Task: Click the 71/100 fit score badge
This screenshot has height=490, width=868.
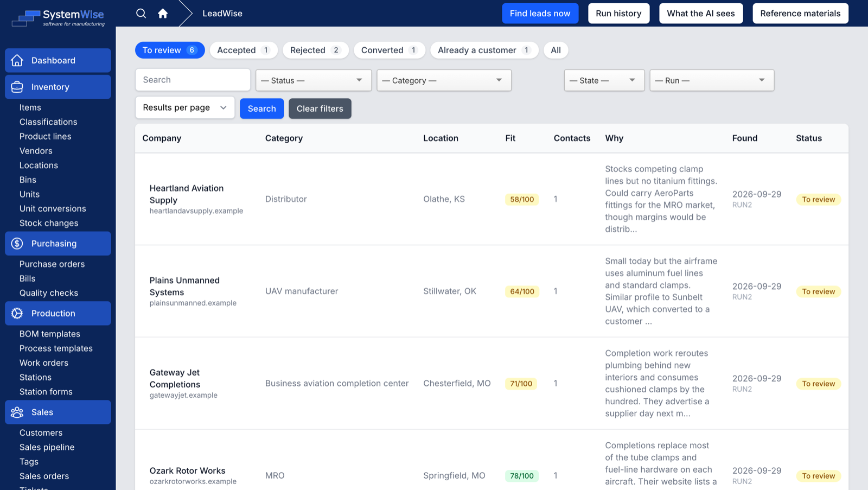Action: click(x=521, y=384)
